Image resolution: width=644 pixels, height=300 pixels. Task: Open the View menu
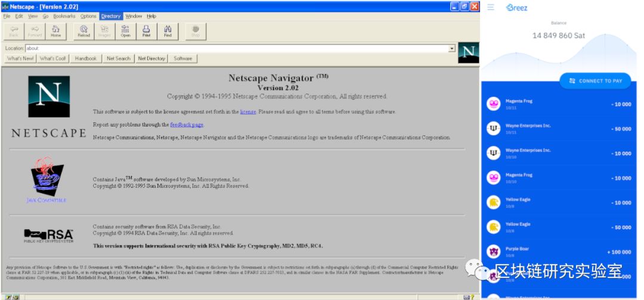[33, 16]
